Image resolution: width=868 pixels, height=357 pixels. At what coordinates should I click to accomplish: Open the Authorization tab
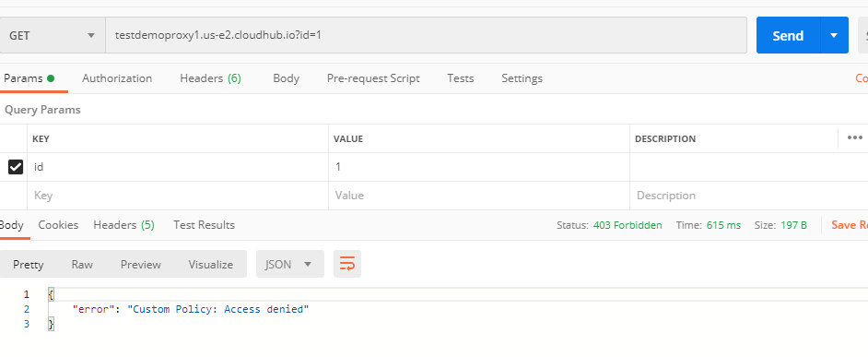(x=117, y=78)
